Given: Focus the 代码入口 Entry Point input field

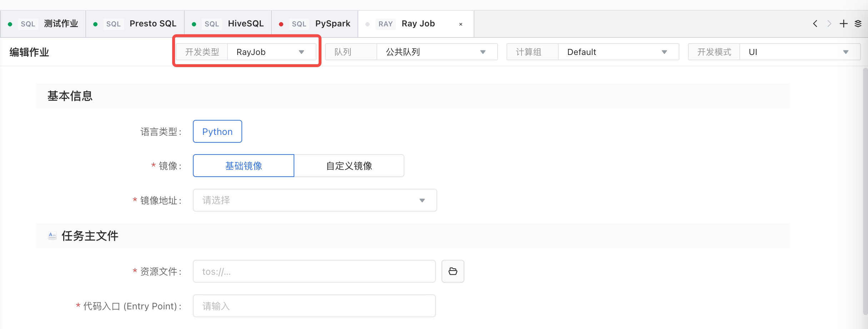Looking at the screenshot, I should click(314, 306).
